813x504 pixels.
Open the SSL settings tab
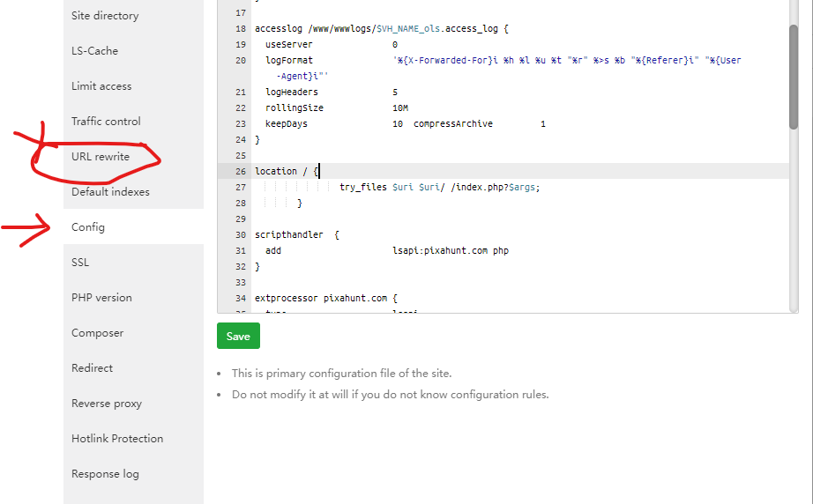point(80,263)
